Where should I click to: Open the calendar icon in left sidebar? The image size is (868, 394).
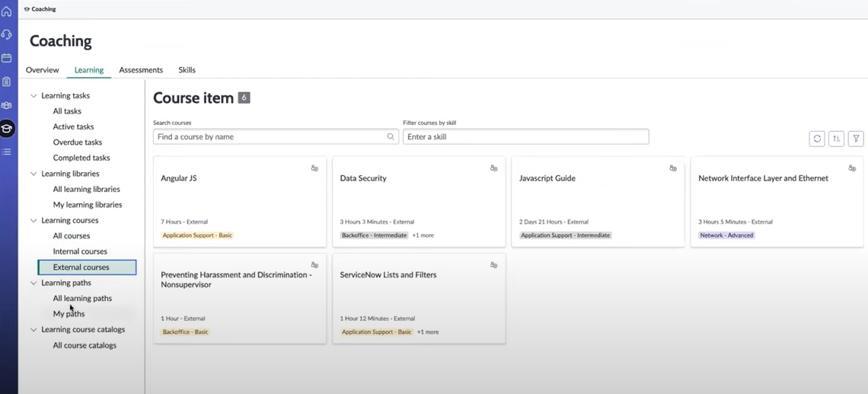point(7,58)
